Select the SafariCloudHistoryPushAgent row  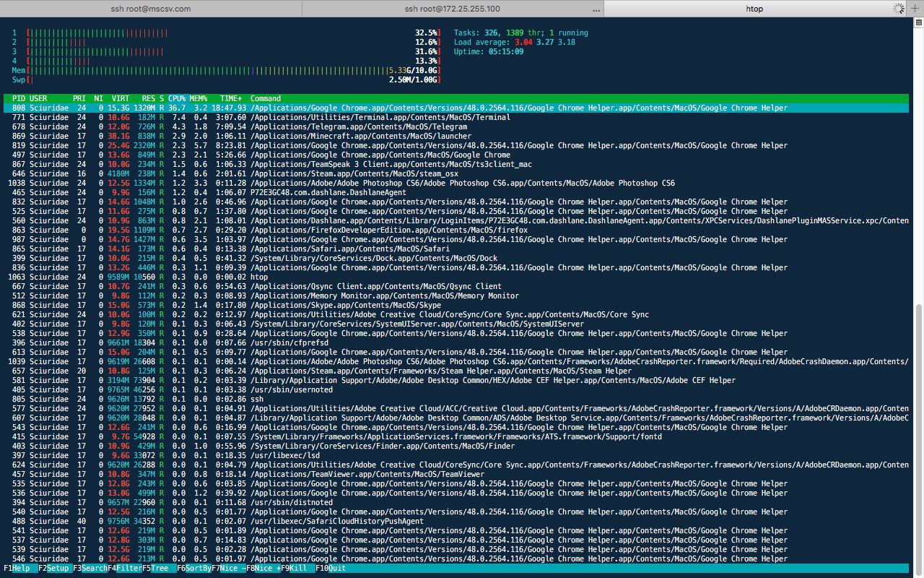coord(456,522)
